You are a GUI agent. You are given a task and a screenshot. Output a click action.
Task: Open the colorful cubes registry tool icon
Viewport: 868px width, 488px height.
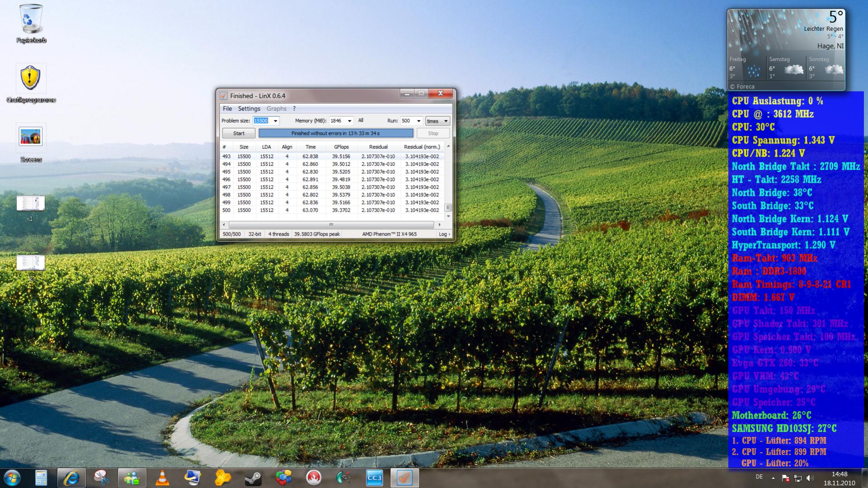pos(283,478)
